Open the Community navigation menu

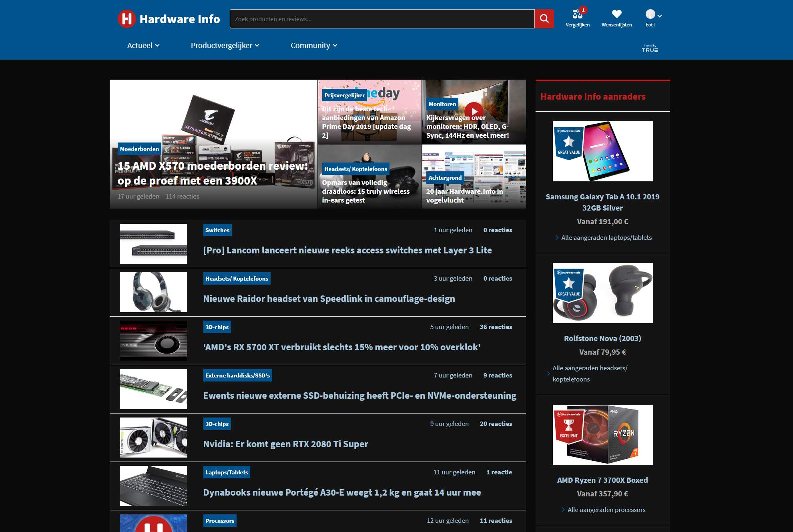coord(311,45)
